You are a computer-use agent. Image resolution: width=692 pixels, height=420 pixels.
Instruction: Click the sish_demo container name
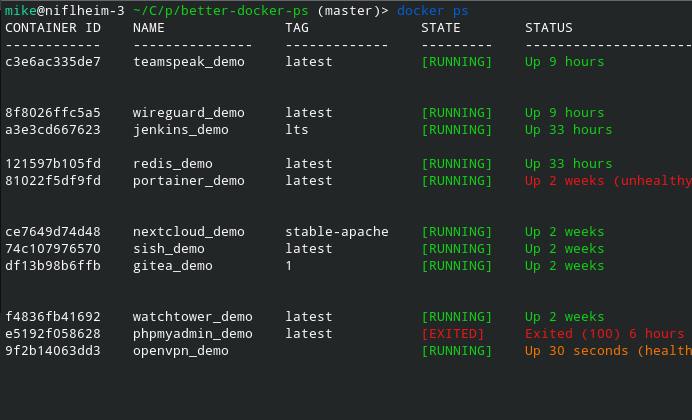tap(169, 249)
